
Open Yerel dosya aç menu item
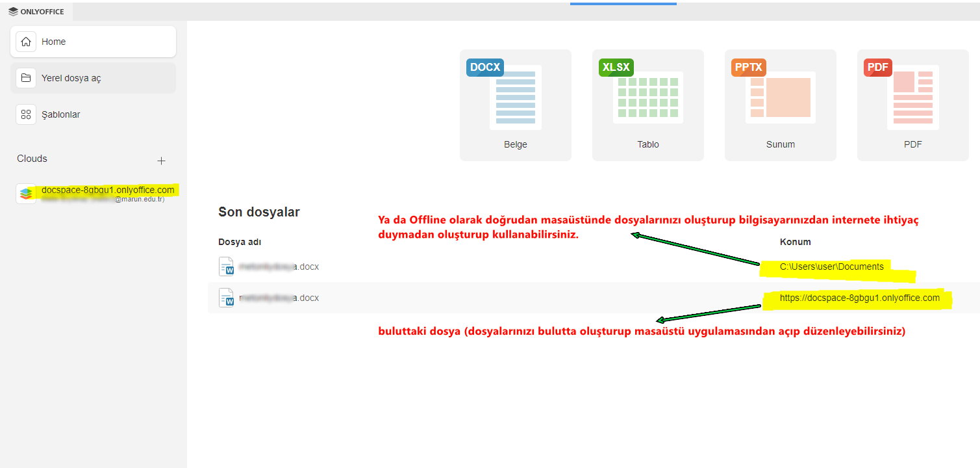pos(93,78)
